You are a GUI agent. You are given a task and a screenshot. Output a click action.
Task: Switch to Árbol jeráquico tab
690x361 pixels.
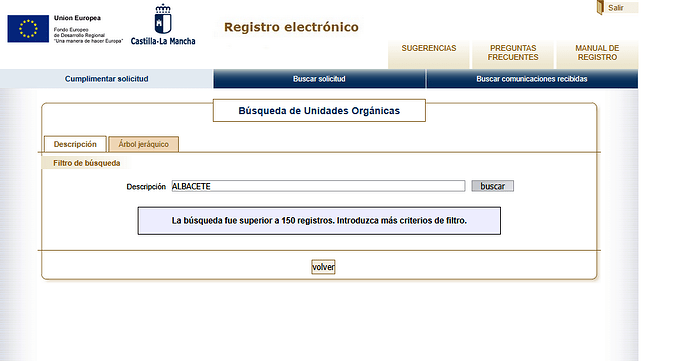(143, 144)
